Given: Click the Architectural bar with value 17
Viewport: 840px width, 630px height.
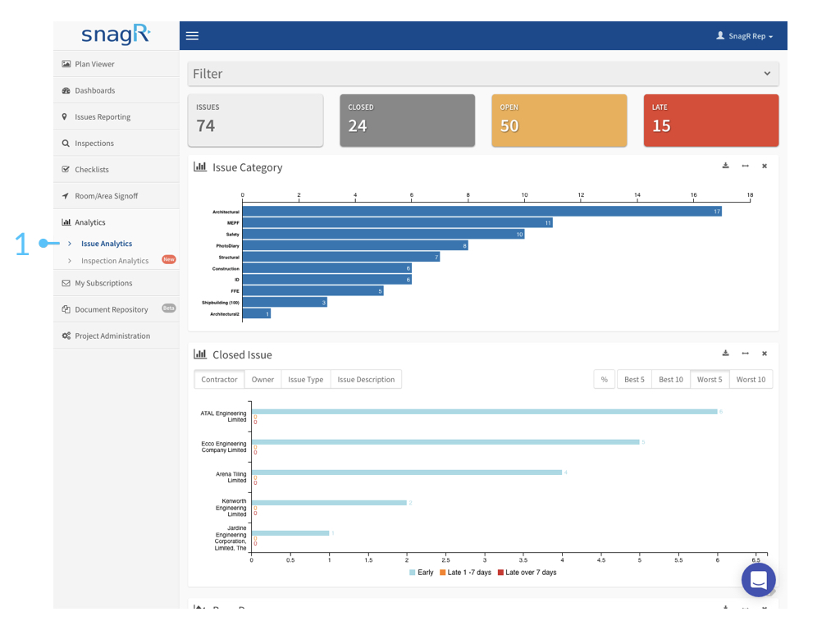Looking at the screenshot, I should point(482,212).
